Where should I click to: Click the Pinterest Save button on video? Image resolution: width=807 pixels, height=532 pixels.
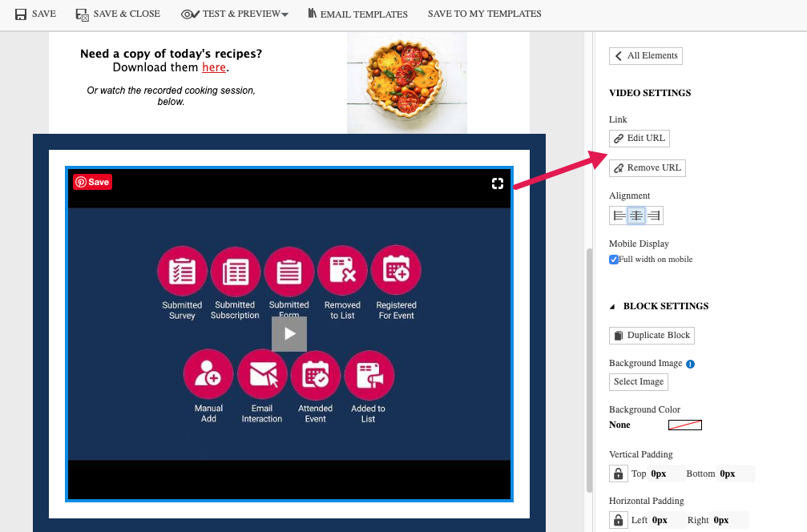93,182
